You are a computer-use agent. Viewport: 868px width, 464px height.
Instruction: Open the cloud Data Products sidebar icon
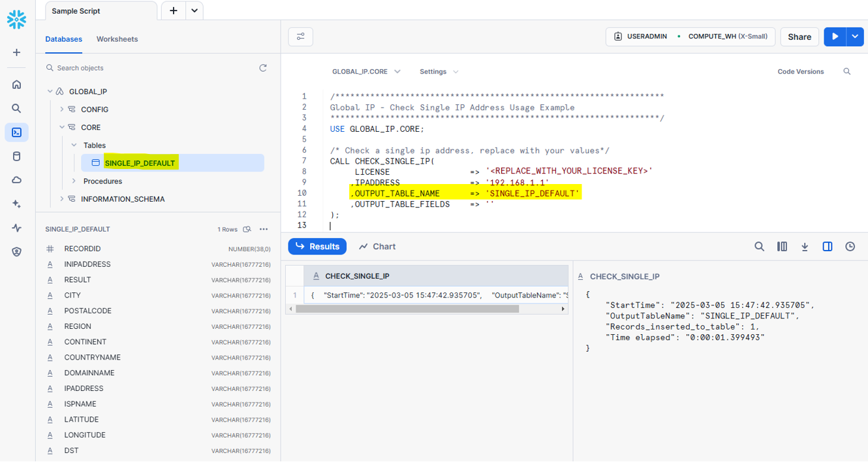(17, 180)
